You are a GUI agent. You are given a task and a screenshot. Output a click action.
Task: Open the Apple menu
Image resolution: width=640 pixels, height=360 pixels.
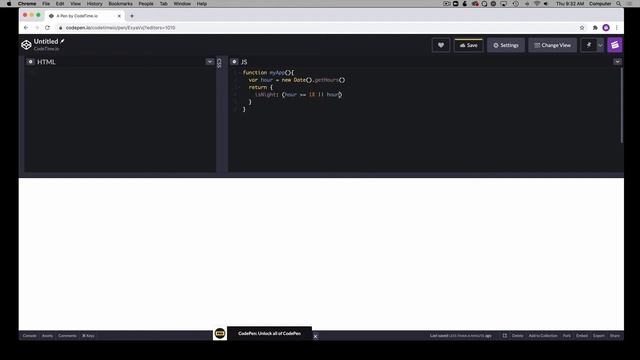pyautogui.click(x=9, y=4)
